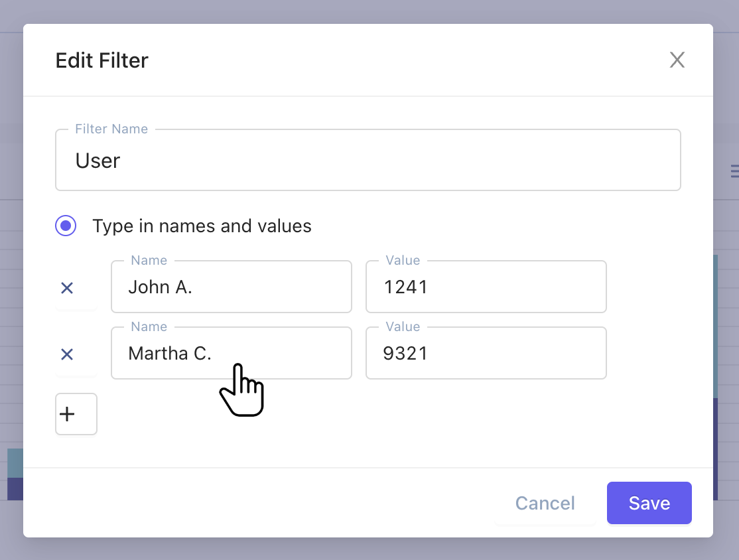The width and height of the screenshot is (739, 560).
Task: Cancel the filter changes
Action: [x=545, y=503]
